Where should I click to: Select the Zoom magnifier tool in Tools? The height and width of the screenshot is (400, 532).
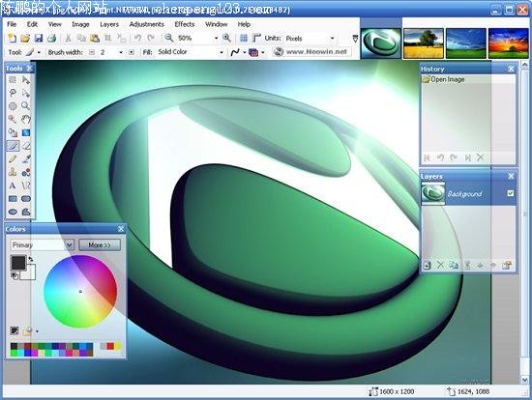[x=26, y=106]
